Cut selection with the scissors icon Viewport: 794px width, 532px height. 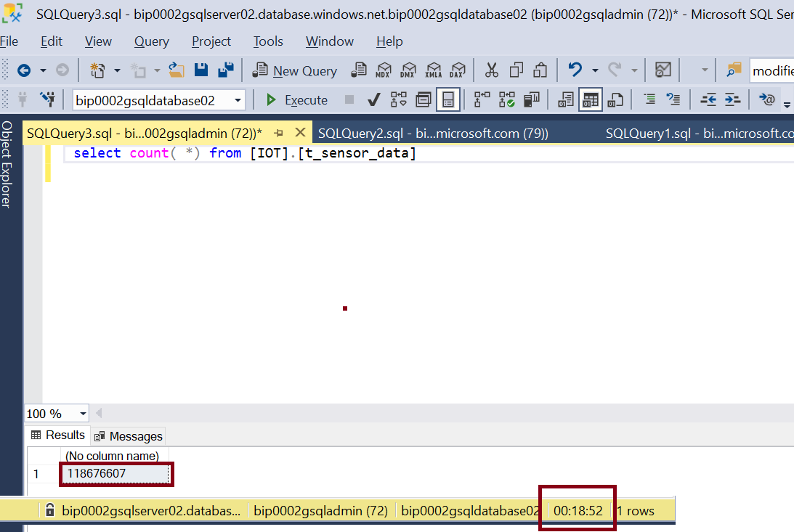coord(491,70)
